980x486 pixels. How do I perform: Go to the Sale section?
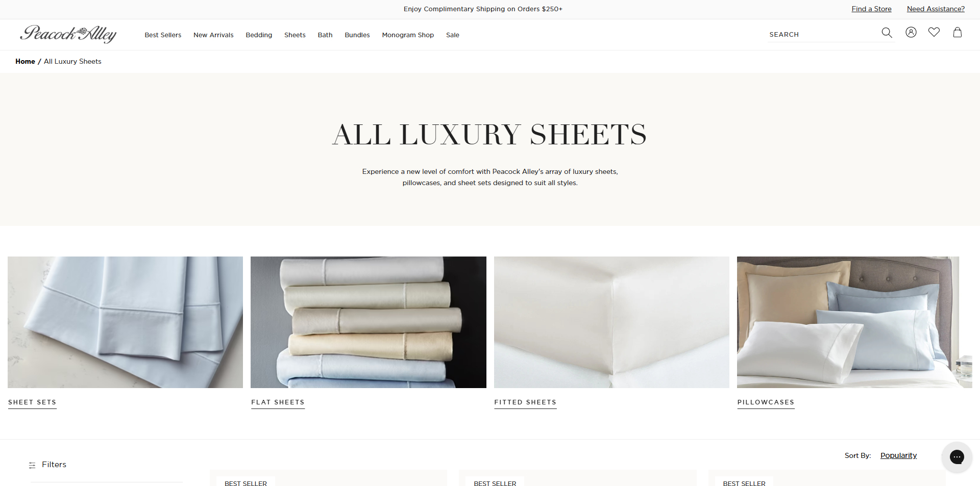[453, 35]
